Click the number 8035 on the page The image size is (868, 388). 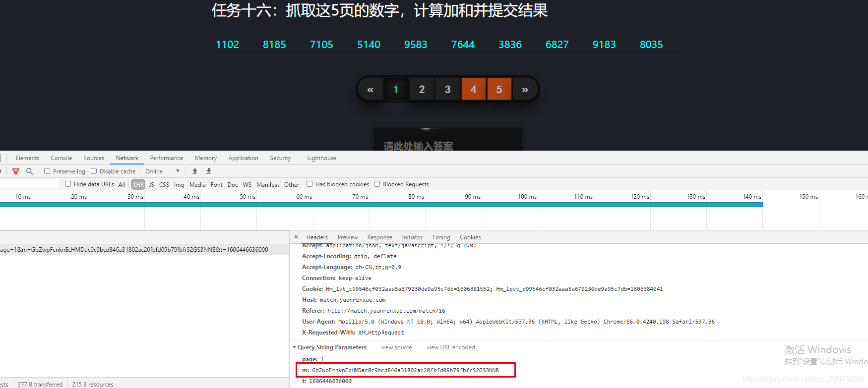point(651,45)
